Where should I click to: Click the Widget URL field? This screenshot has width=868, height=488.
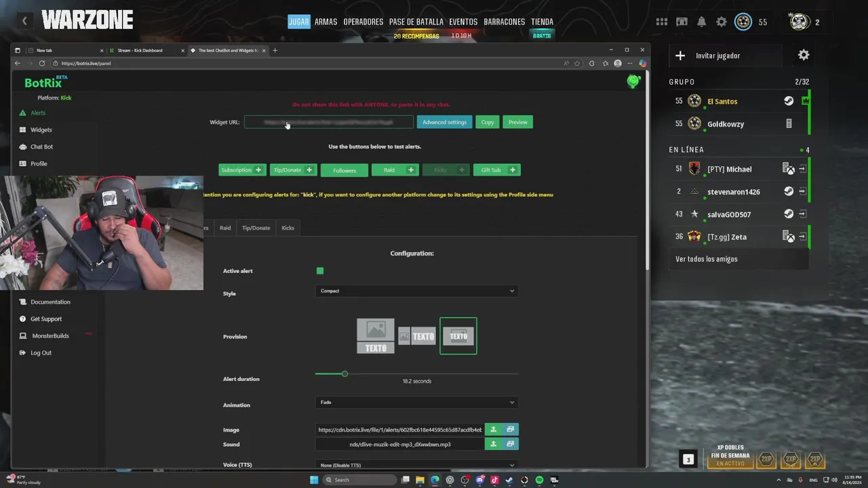(x=329, y=122)
